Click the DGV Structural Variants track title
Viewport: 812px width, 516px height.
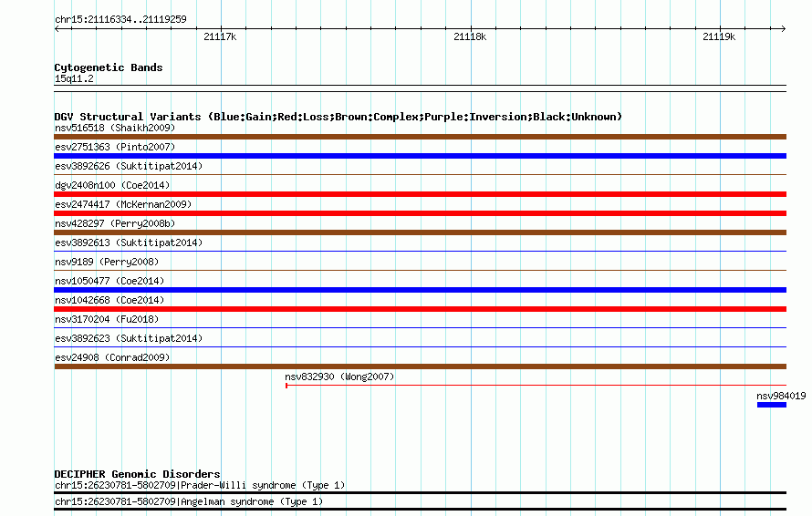click(338, 117)
